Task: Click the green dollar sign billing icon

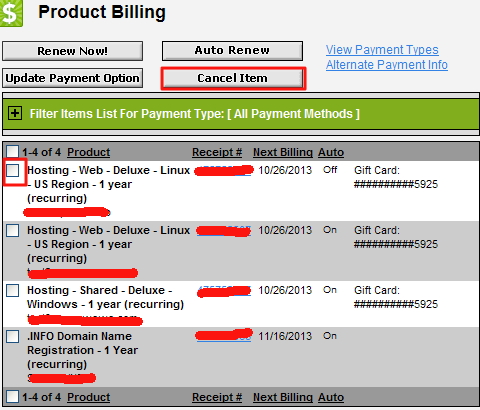Action: pyautogui.click(x=11, y=13)
